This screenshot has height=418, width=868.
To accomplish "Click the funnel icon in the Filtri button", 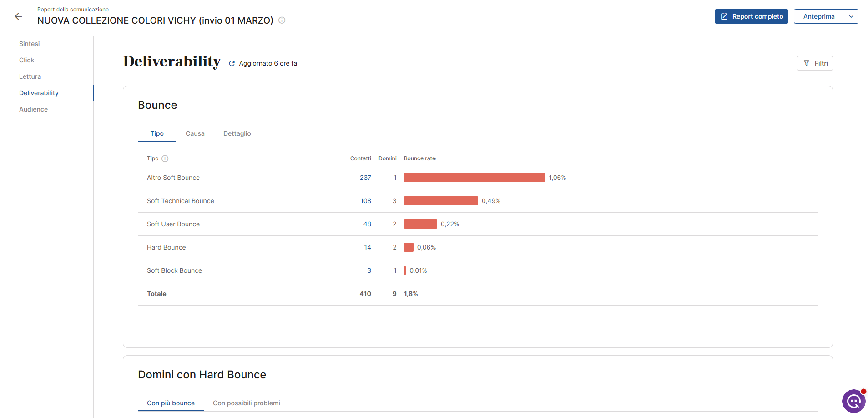I will pyautogui.click(x=807, y=63).
